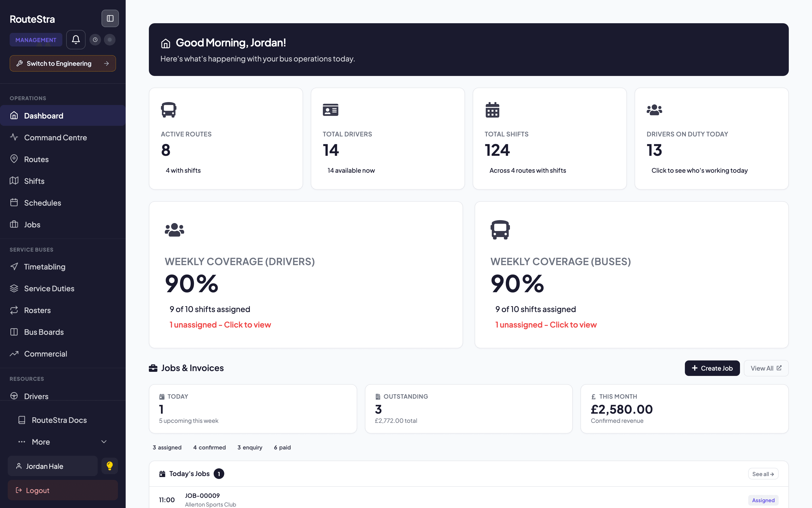The width and height of the screenshot is (812, 508).
Task: Click the Weekly Coverage Buses icon
Action: 500,230
